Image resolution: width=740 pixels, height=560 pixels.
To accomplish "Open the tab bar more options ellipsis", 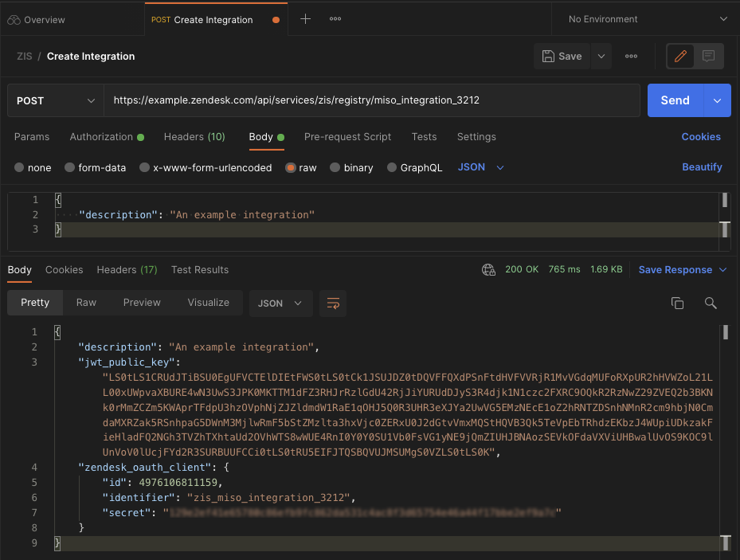I will tap(335, 19).
